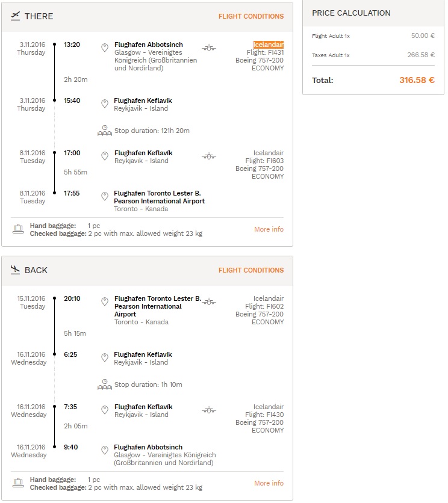This screenshot has width=448, height=503.
Task: Click the total price 316.58 €
Action: (x=417, y=80)
